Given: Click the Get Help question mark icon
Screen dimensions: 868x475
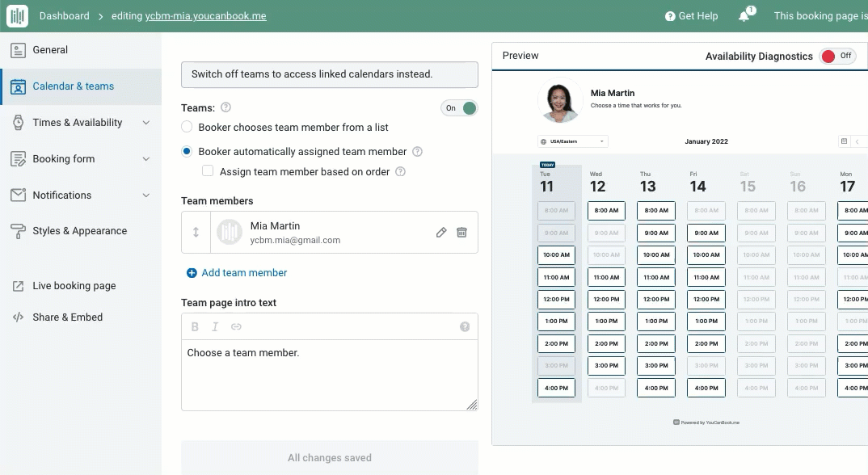Looking at the screenshot, I should click(x=669, y=15).
